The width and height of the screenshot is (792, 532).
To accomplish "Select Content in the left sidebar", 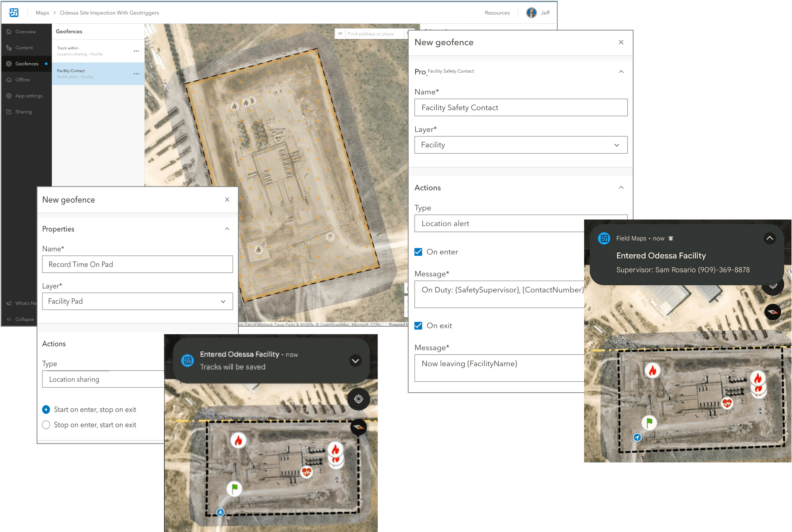I will pyautogui.click(x=24, y=48).
